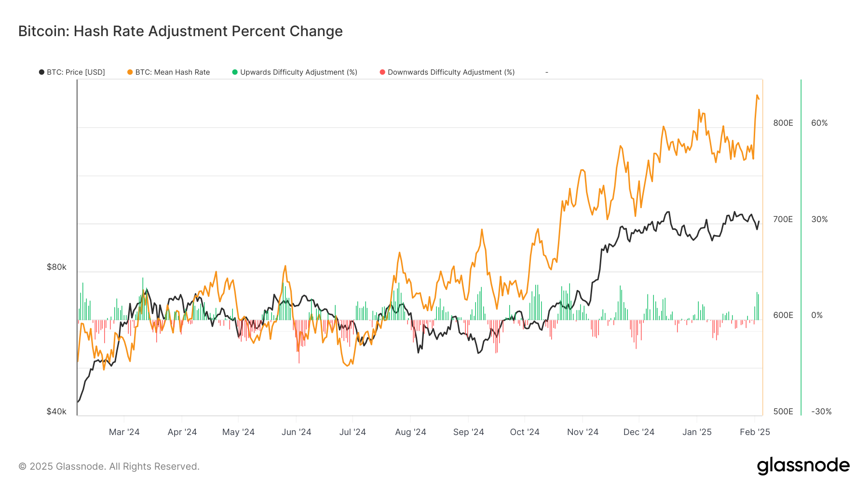Screen dimensions: 868x488
Task: Click the 800E hash rate axis label
Action: pos(783,123)
